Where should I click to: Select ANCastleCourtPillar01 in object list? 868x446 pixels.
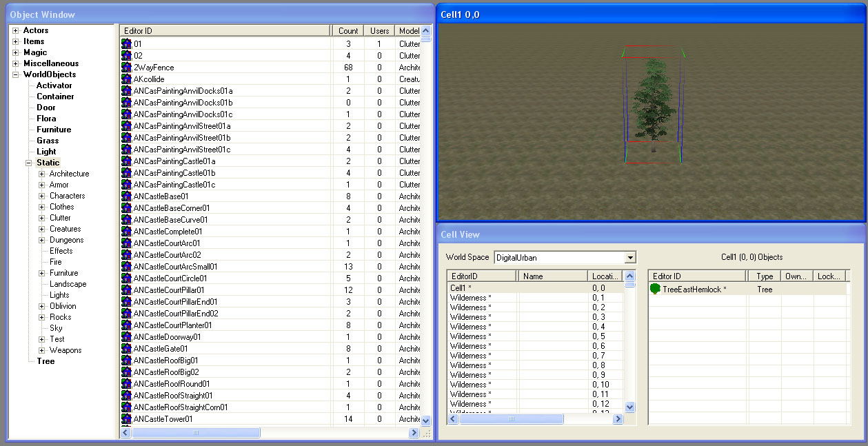coord(169,290)
